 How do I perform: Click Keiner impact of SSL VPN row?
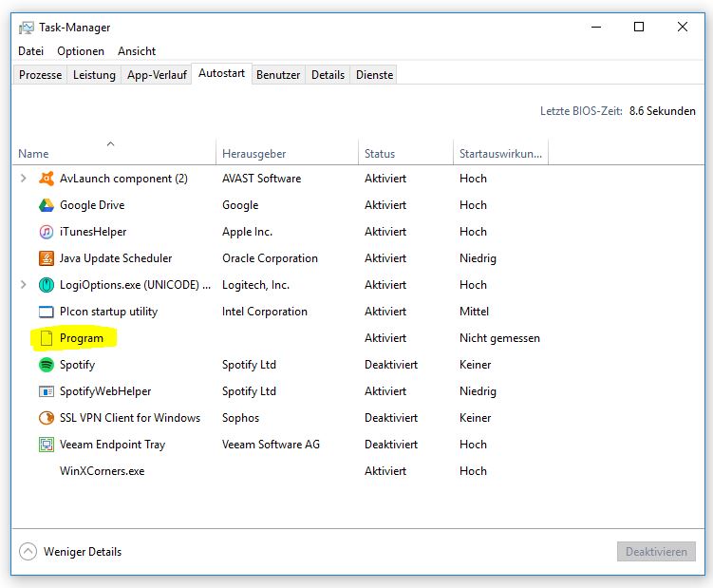coord(476,418)
